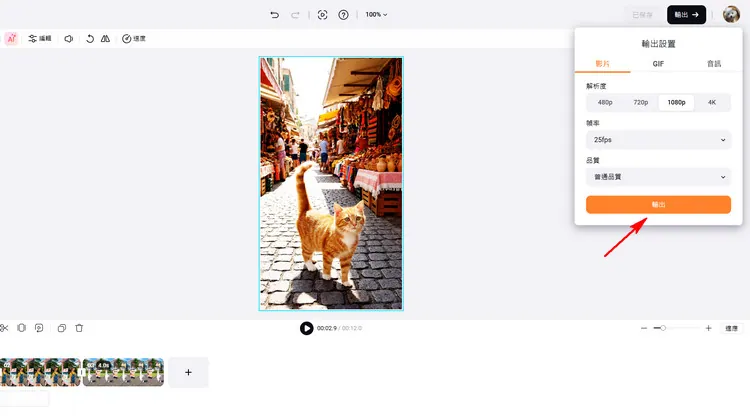The image size is (750, 417).
Task: Flip the clip with mirror icon
Action: pos(106,38)
